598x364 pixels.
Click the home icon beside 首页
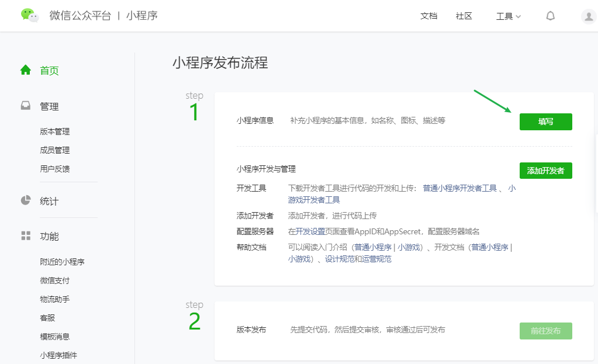click(x=26, y=70)
